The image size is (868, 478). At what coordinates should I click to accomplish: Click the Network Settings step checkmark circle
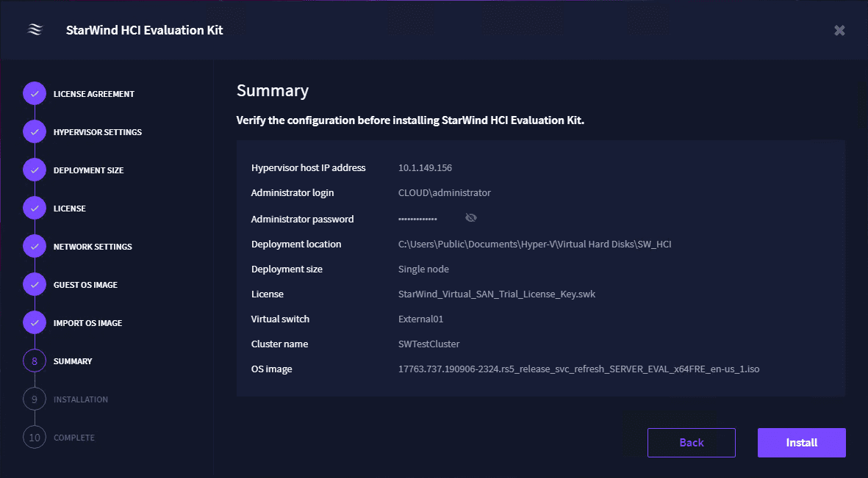[35, 246]
